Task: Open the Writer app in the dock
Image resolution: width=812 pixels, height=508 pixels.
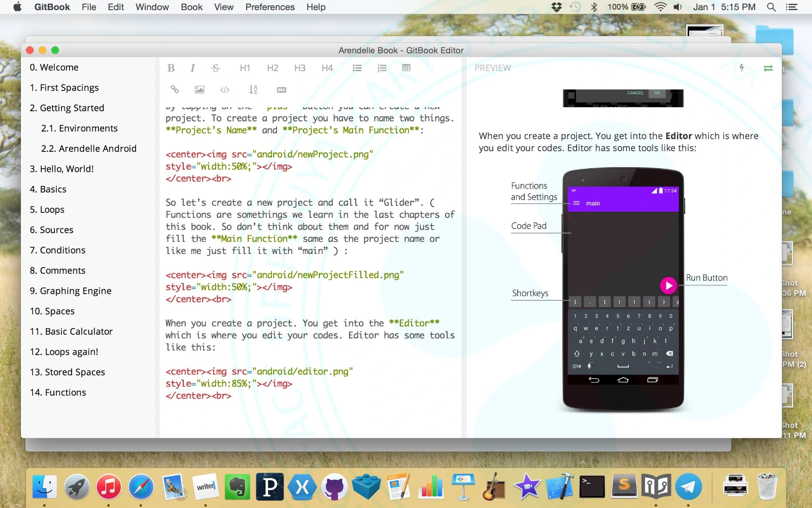Action: point(206,487)
